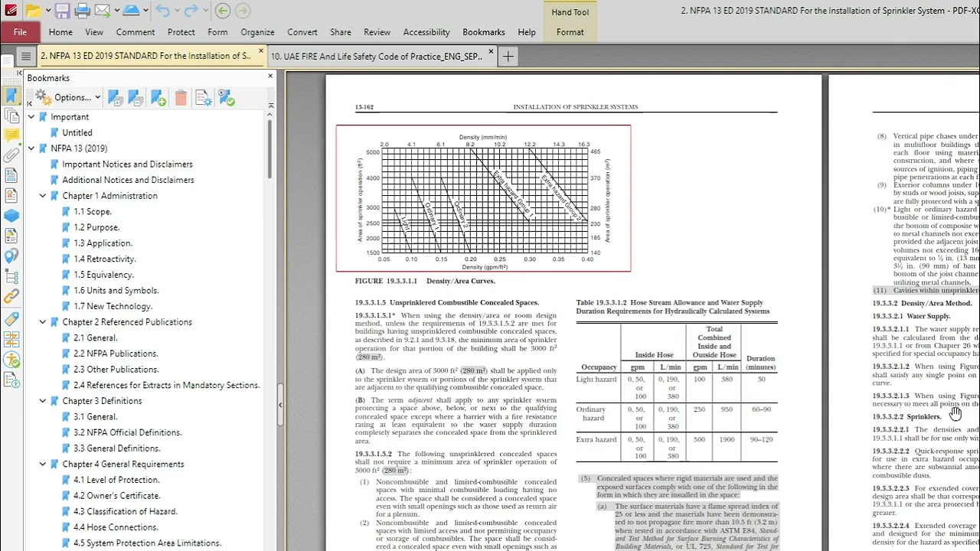Close the Bookmarks pane
This screenshot has width=980, height=551.
point(270,77)
